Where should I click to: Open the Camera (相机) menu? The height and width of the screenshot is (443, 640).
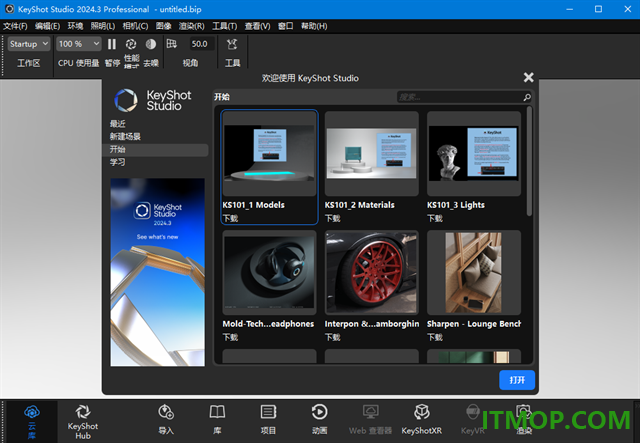pyautogui.click(x=135, y=26)
